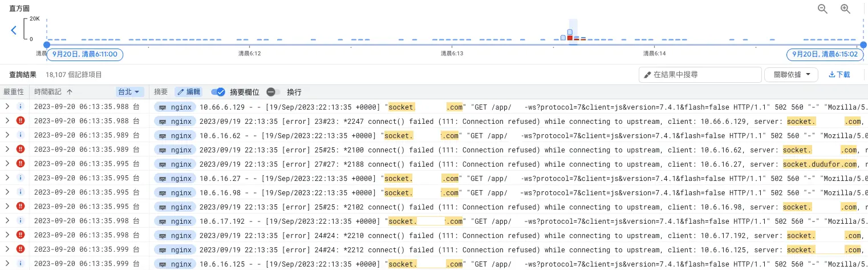Expand the error log row *2188
This screenshot has height=270, width=868.
coord(7,164)
